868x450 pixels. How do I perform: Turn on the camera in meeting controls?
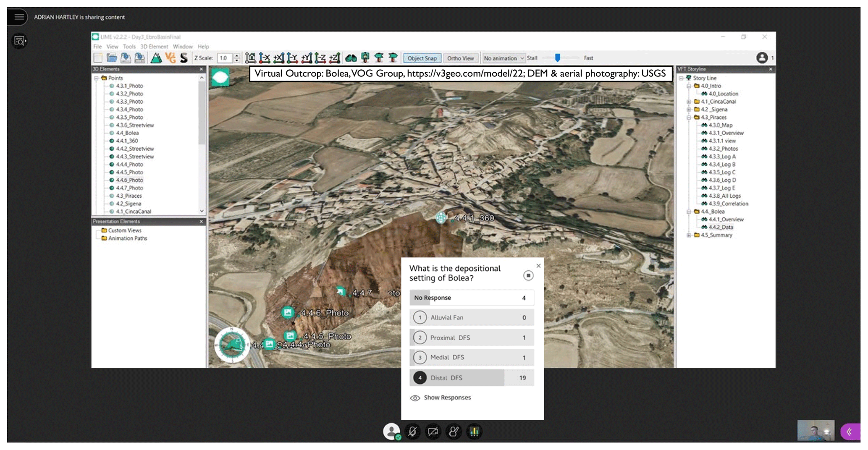[x=433, y=432]
